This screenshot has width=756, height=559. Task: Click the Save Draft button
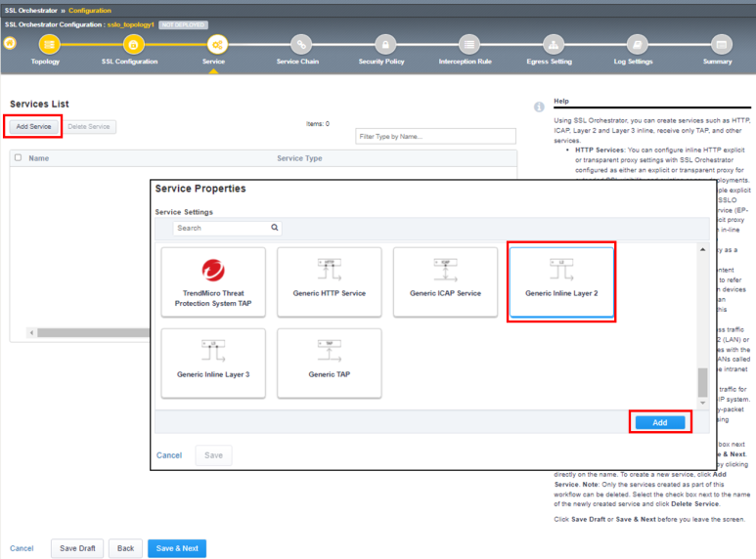(x=77, y=548)
